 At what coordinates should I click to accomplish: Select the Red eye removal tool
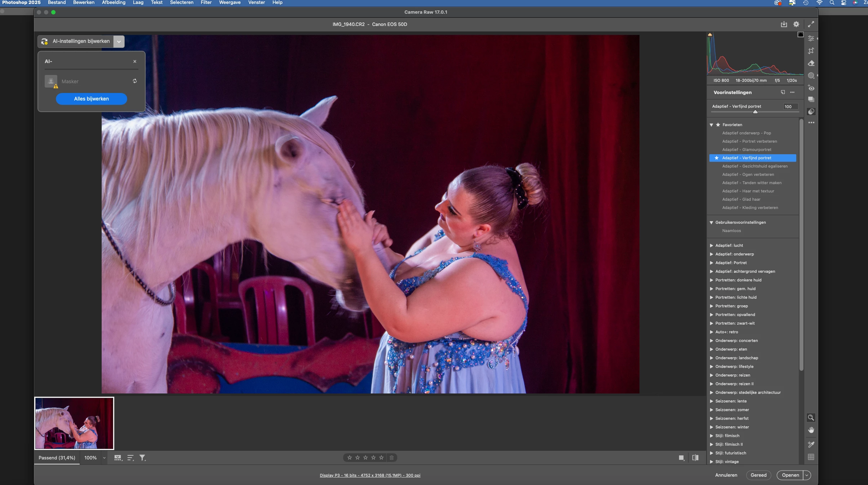811,88
